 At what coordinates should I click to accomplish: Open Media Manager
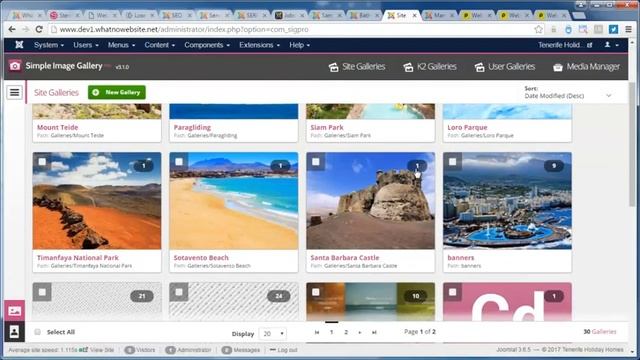coord(586,67)
